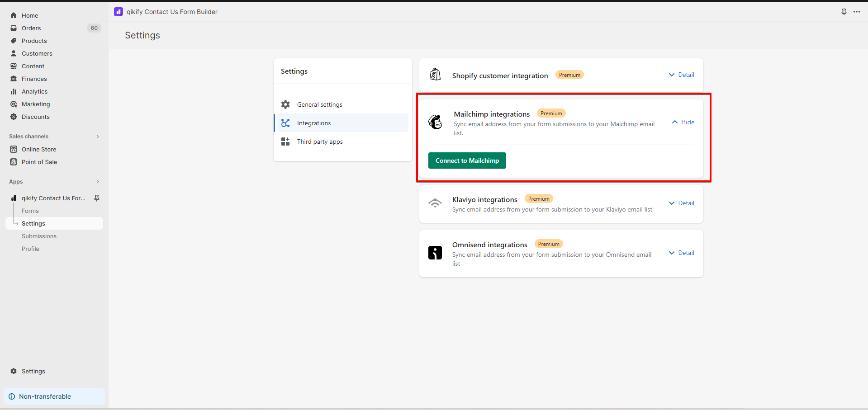This screenshot has width=868, height=410.
Task: Open Profile under qikify app
Action: [x=30, y=249]
